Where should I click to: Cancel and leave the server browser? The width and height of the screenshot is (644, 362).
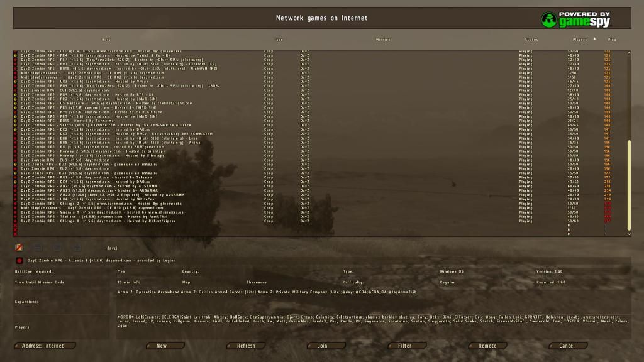(568, 346)
